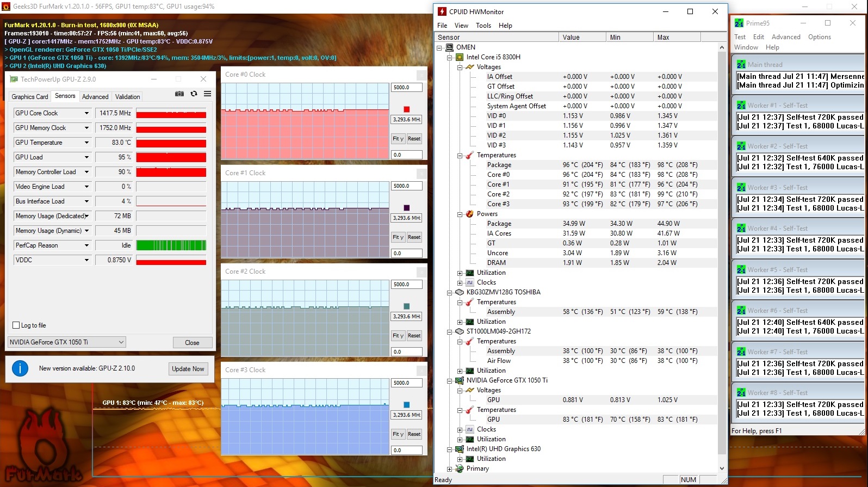868x487 pixels.
Task: Click the CPU Voltages icon
Action: click(x=470, y=67)
